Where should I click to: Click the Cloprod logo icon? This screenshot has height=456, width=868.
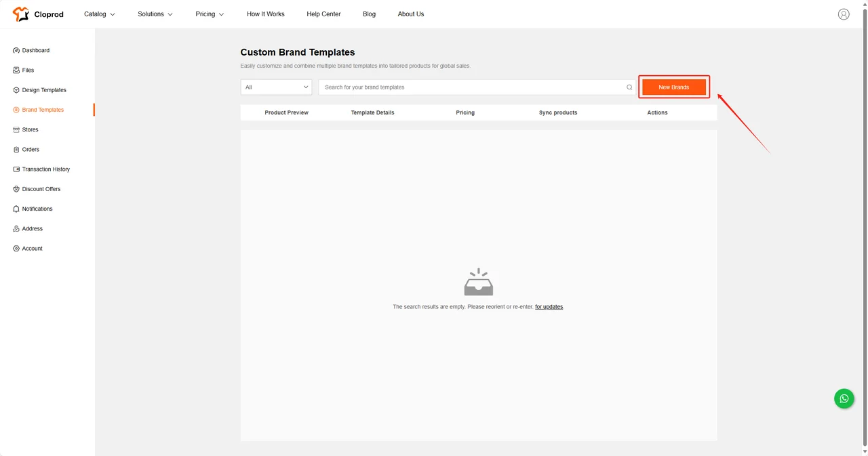21,14
